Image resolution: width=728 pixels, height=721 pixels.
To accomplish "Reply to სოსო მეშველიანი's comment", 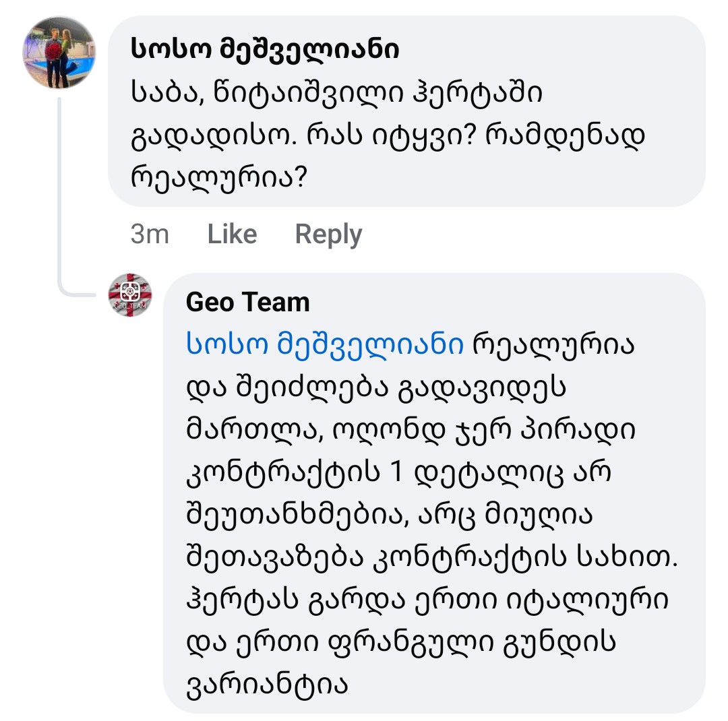I will click(328, 234).
